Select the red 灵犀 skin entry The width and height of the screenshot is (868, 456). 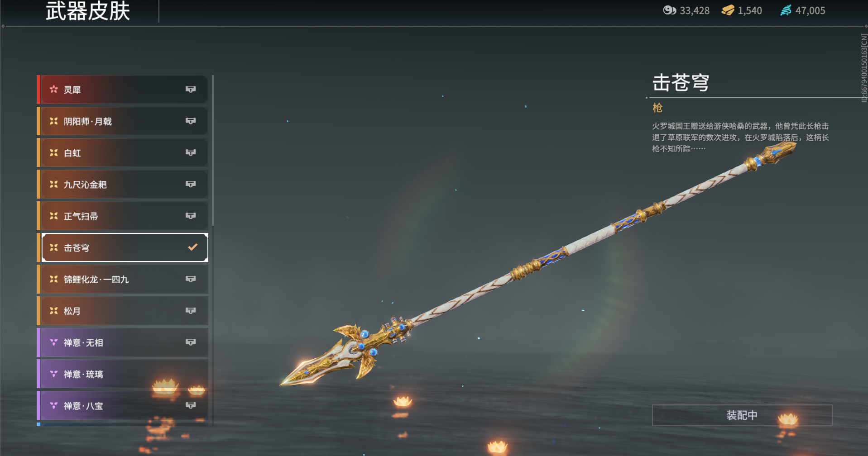click(x=123, y=90)
